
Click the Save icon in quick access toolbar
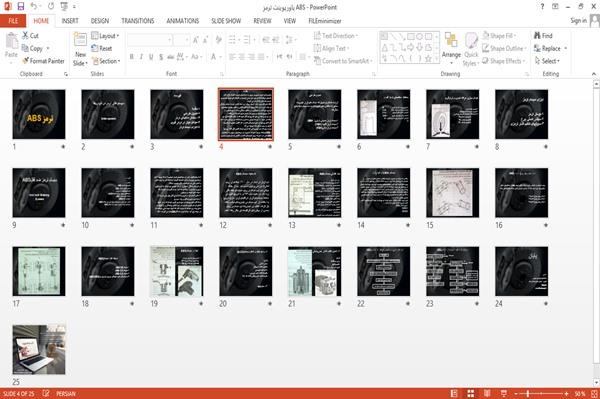[x=21, y=7]
